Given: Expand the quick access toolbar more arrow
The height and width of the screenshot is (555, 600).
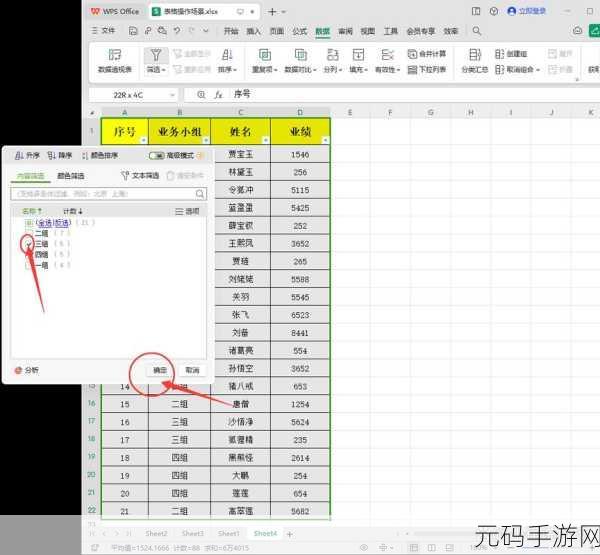Looking at the screenshot, I should tap(206, 31).
